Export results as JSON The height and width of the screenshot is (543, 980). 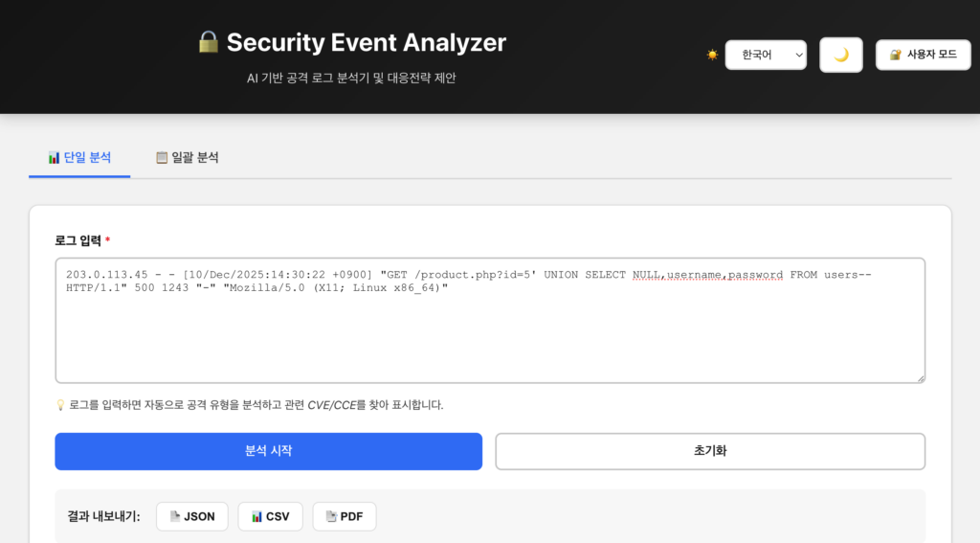(x=191, y=516)
